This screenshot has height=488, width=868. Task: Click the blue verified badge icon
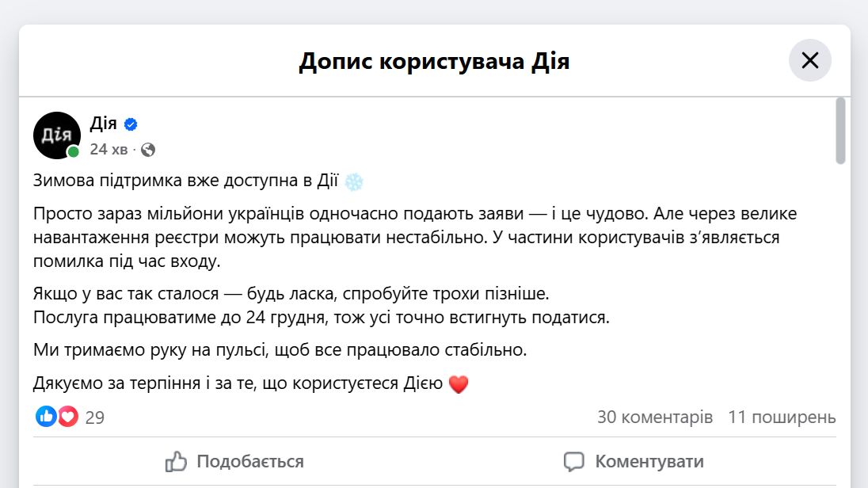131,124
